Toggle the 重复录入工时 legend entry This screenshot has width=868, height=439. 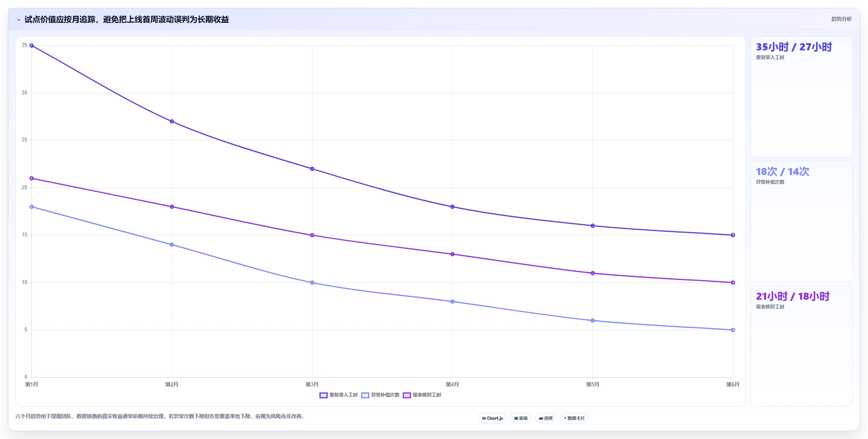[x=339, y=395]
